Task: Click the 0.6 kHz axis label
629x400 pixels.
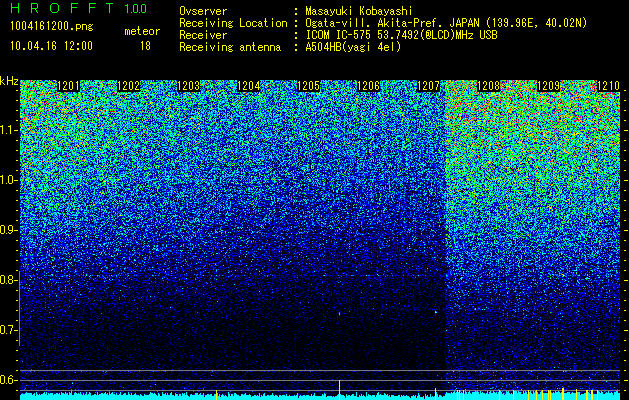Action: pos(8,380)
